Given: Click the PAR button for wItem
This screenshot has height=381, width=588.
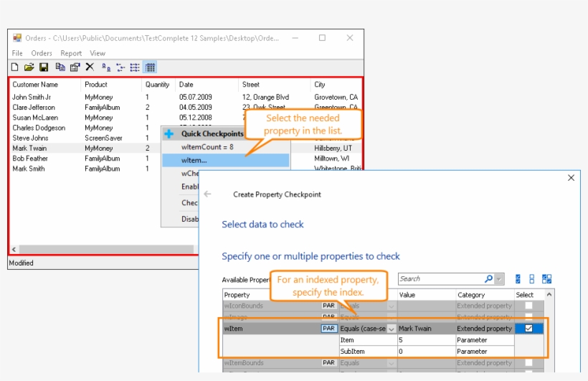Looking at the screenshot, I should [x=328, y=329].
